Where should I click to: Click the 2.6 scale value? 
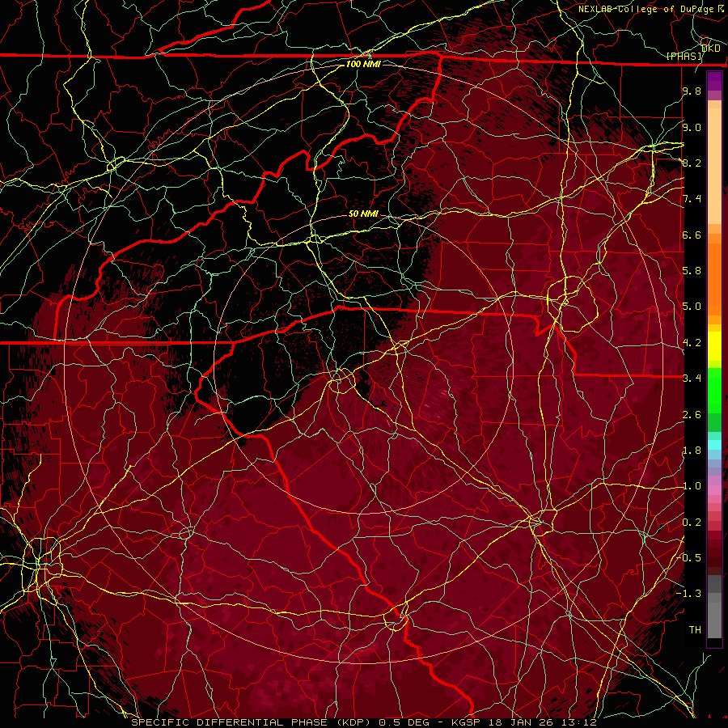[x=692, y=415]
